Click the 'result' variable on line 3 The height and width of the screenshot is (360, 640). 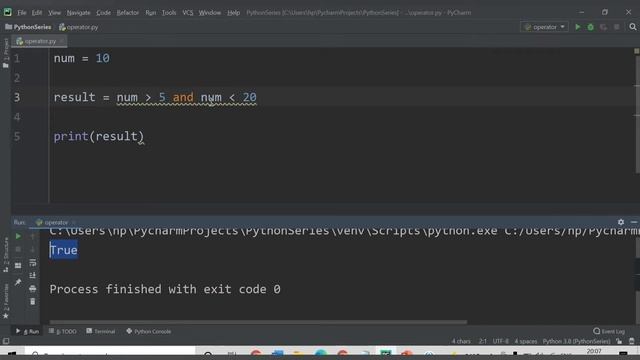click(x=74, y=97)
